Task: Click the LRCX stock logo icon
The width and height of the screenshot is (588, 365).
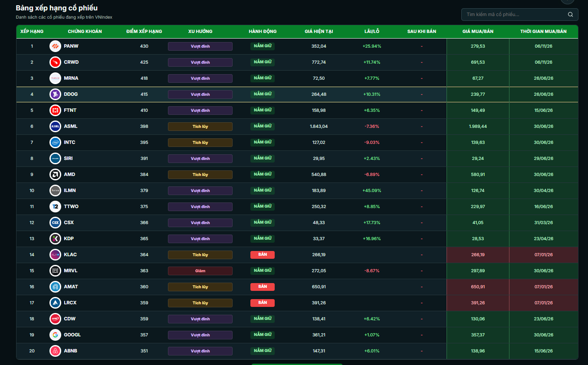Action: (x=55, y=303)
